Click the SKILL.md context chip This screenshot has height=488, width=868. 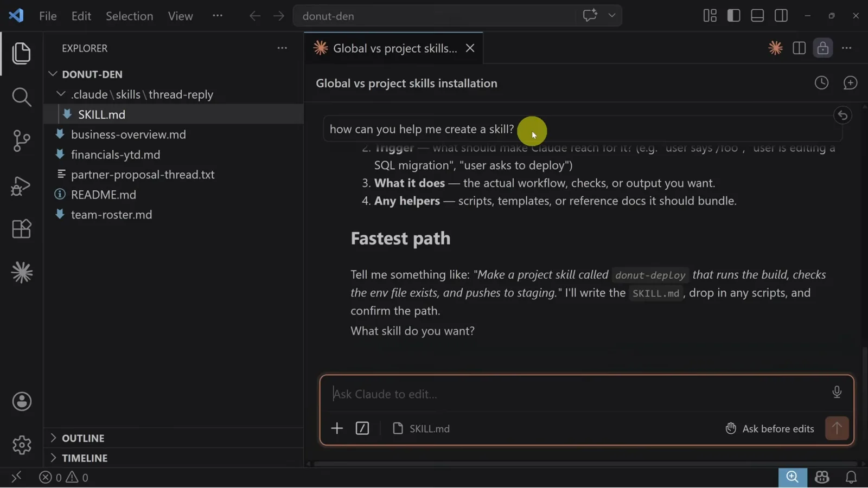(421, 428)
